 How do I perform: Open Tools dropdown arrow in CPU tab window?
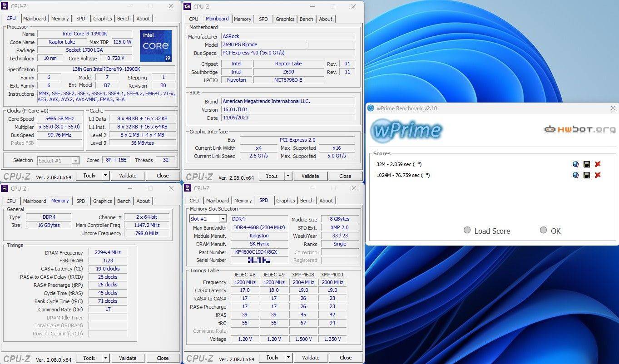tap(105, 176)
